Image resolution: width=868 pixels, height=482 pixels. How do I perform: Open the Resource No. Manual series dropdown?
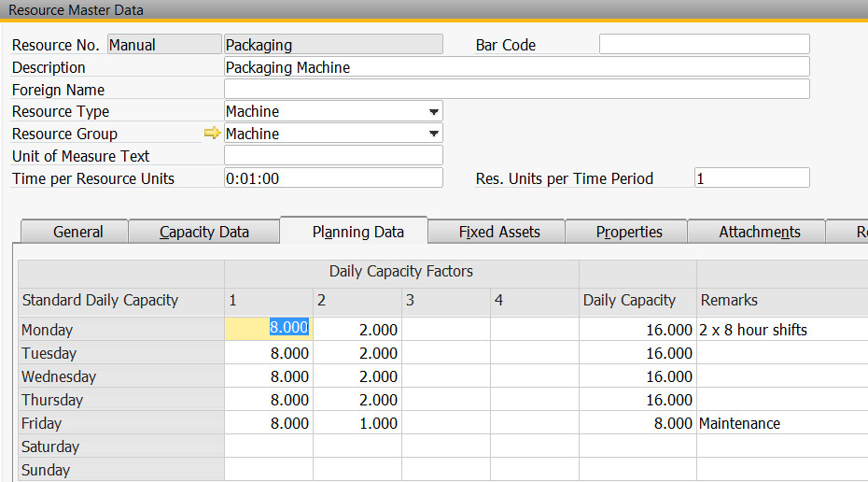tap(162, 45)
